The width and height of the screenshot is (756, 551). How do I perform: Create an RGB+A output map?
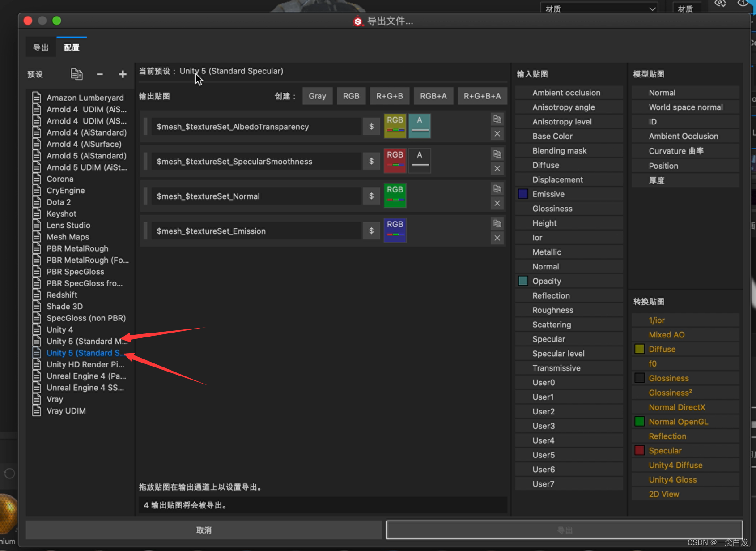433,96
